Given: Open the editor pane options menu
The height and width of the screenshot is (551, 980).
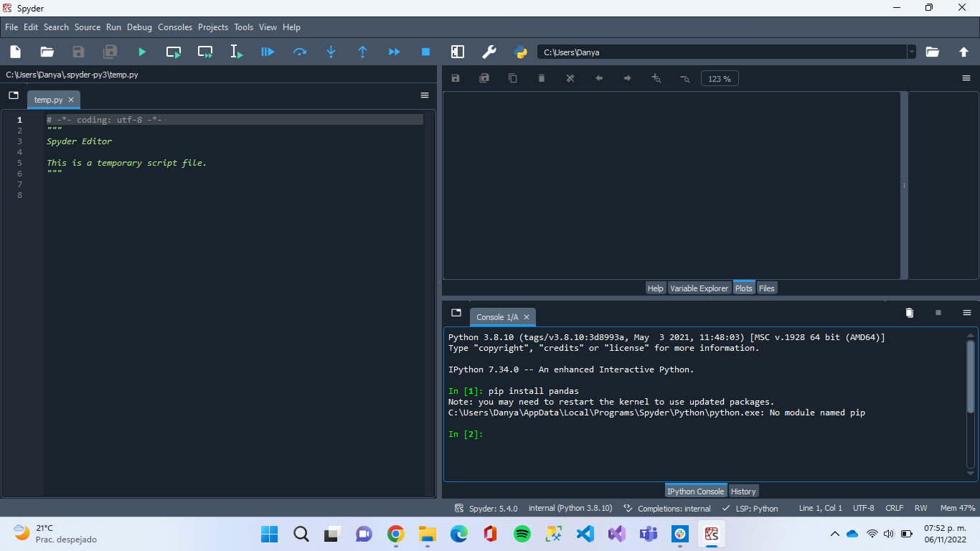Looking at the screenshot, I should [x=425, y=95].
